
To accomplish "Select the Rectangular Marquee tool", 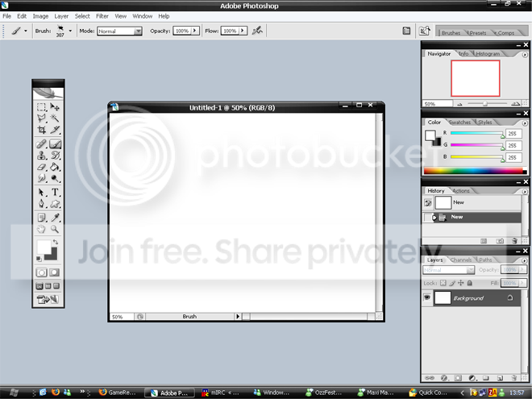I will click(x=41, y=107).
